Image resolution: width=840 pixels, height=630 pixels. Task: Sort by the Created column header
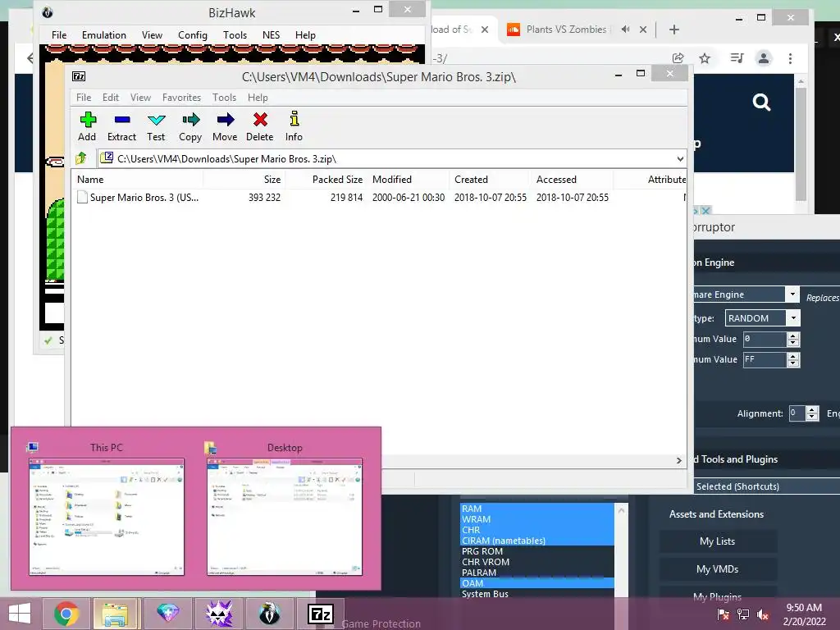click(490, 180)
